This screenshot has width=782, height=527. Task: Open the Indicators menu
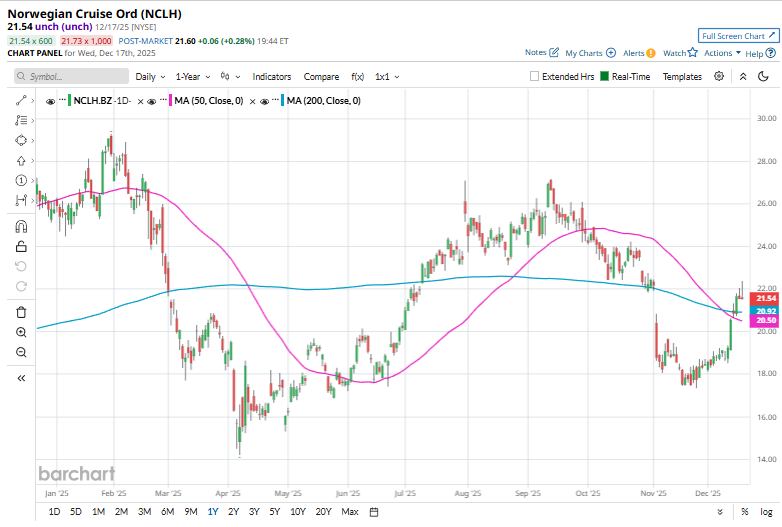272,76
